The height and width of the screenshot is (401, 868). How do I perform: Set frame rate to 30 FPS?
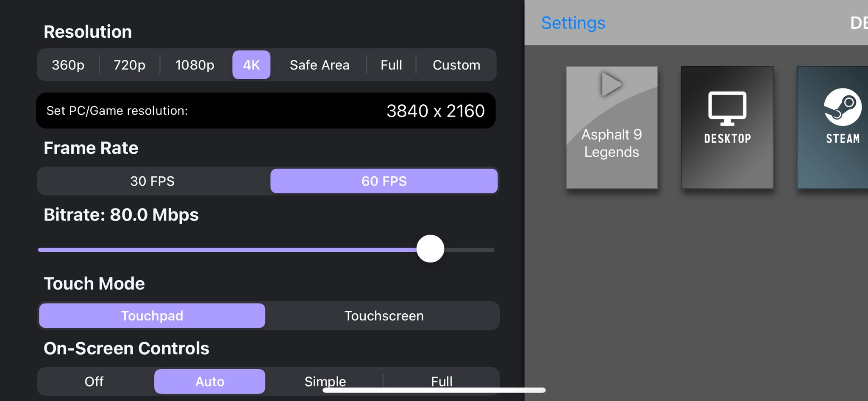coord(153,181)
